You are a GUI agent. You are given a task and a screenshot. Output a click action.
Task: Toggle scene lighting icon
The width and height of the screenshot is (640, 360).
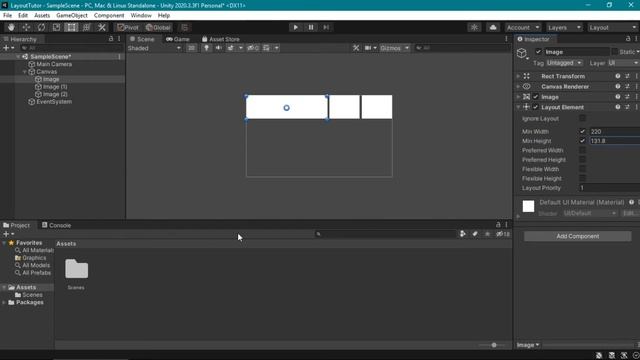point(207,48)
